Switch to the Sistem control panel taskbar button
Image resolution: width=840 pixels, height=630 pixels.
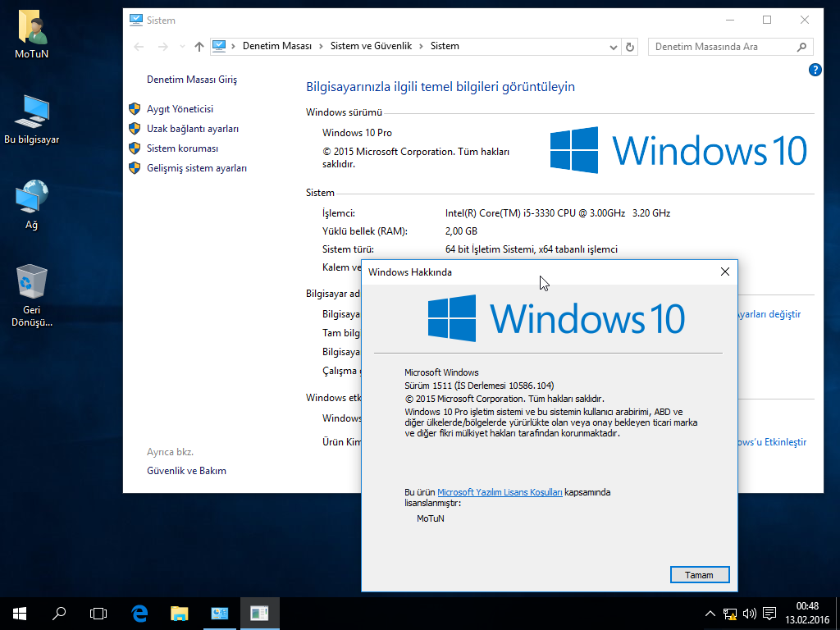pyautogui.click(x=220, y=614)
